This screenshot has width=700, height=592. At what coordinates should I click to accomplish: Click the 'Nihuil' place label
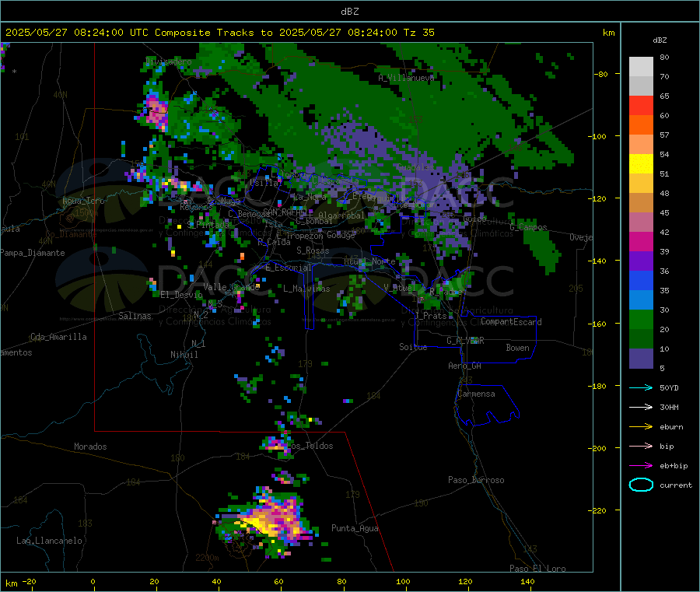[x=184, y=355]
